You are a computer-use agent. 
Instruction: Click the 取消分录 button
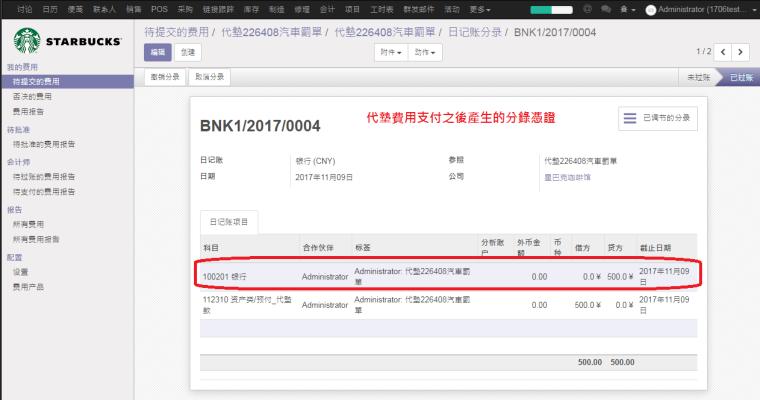coord(209,77)
